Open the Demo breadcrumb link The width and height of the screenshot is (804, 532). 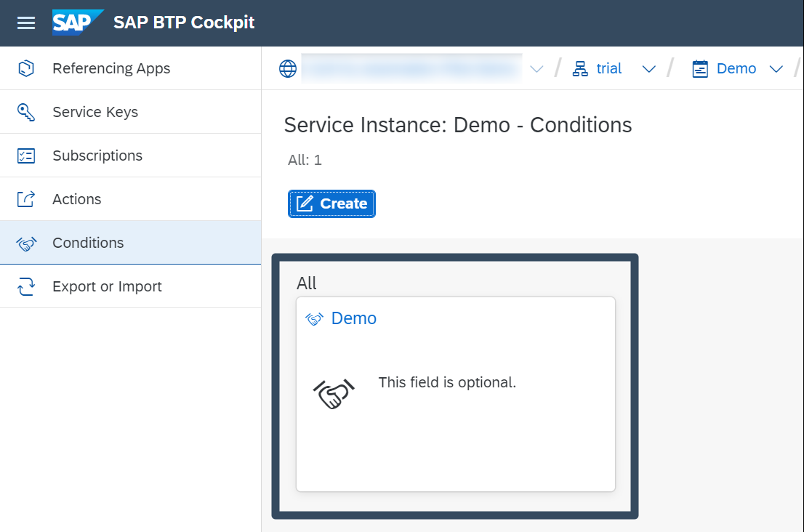coord(736,68)
